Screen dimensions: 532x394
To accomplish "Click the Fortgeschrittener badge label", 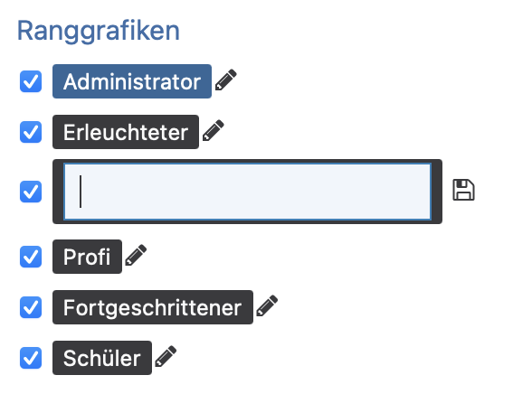I will [153, 307].
